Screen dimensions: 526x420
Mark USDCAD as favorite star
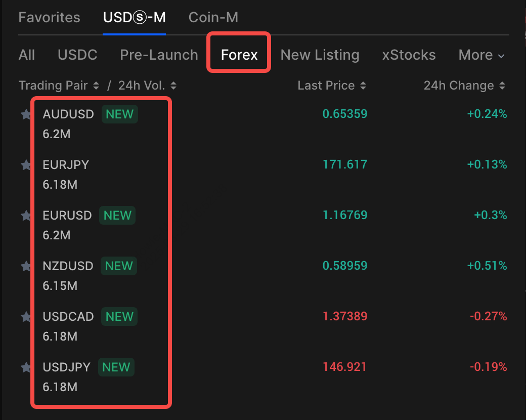(26, 317)
